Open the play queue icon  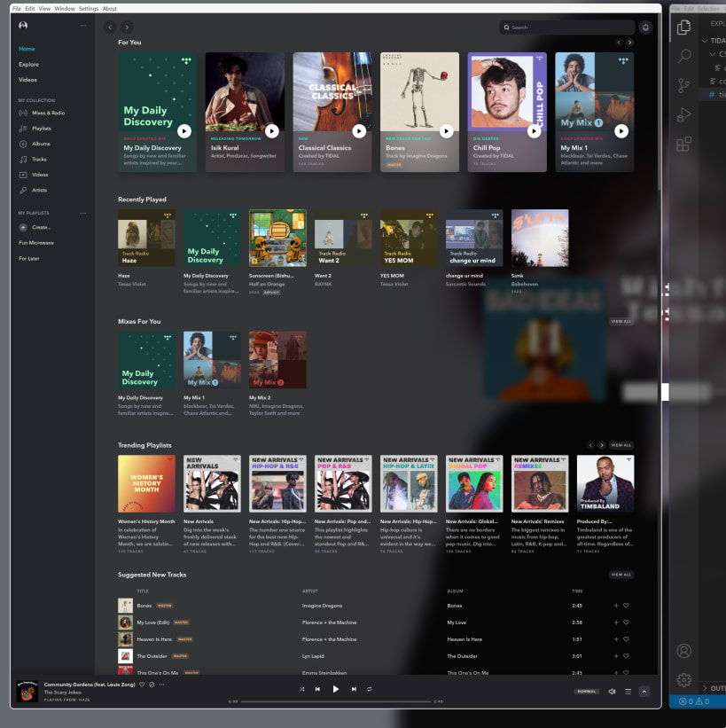click(628, 692)
